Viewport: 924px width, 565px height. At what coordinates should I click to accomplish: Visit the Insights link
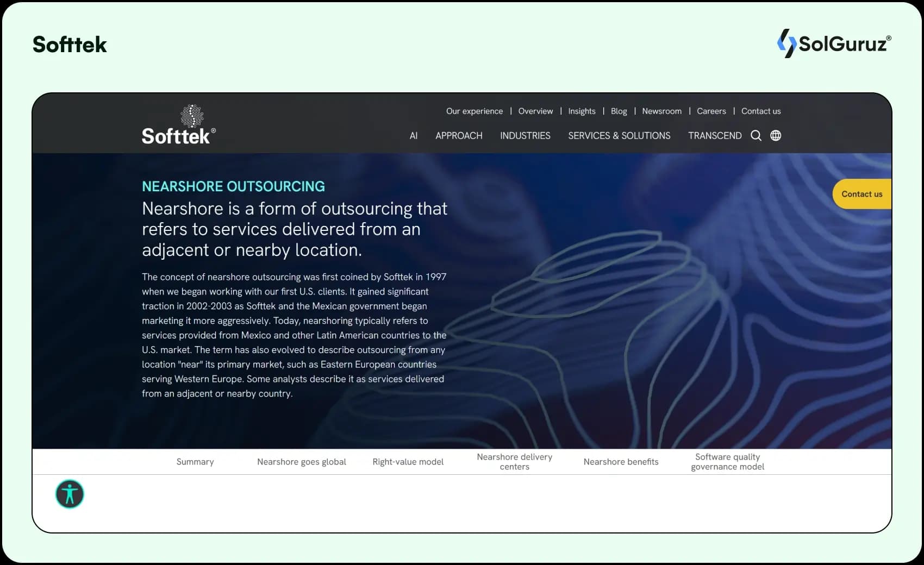click(x=582, y=111)
